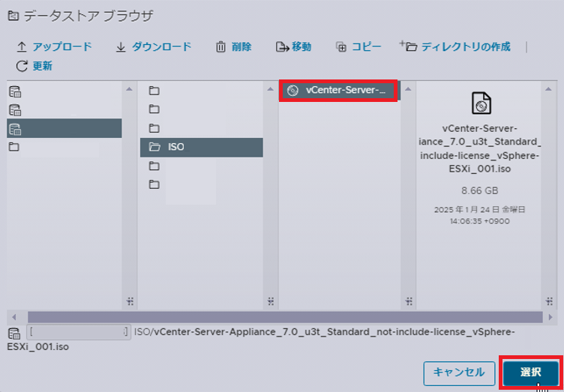Click the 8.66 GB file size text
The image size is (564, 392).
[x=480, y=191]
